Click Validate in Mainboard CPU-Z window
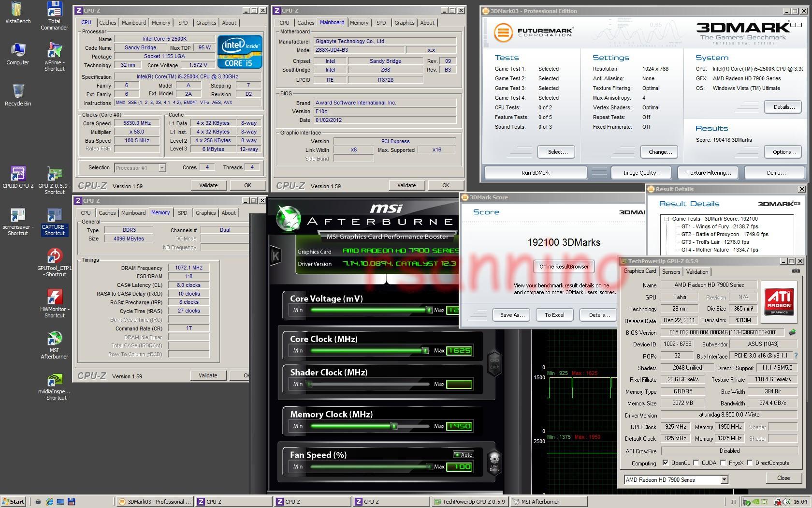The width and height of the screenshot is (812, 508). (406, 185)
